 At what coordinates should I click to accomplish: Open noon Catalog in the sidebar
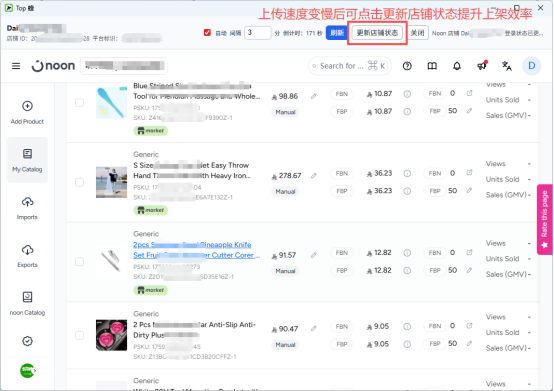(27, 304)
